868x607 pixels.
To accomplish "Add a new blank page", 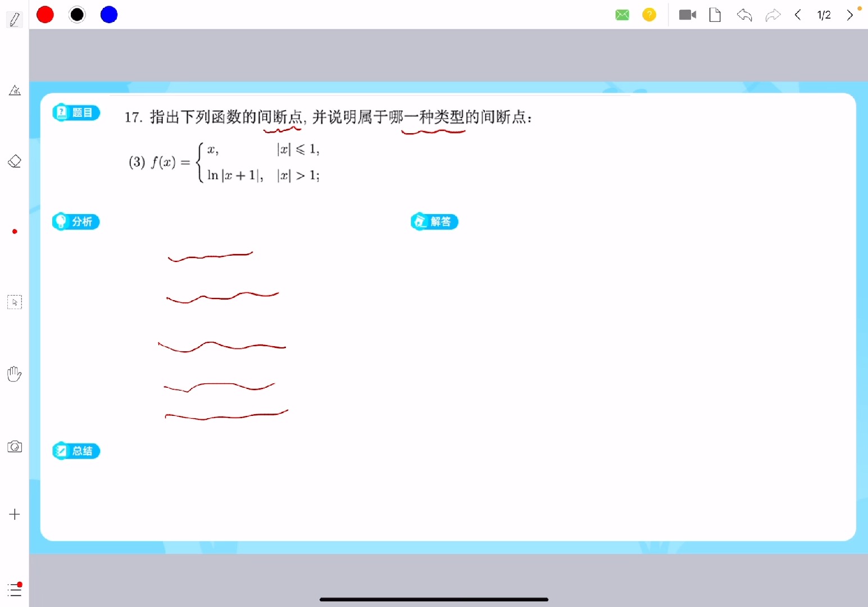I will (x=715, y=15).
